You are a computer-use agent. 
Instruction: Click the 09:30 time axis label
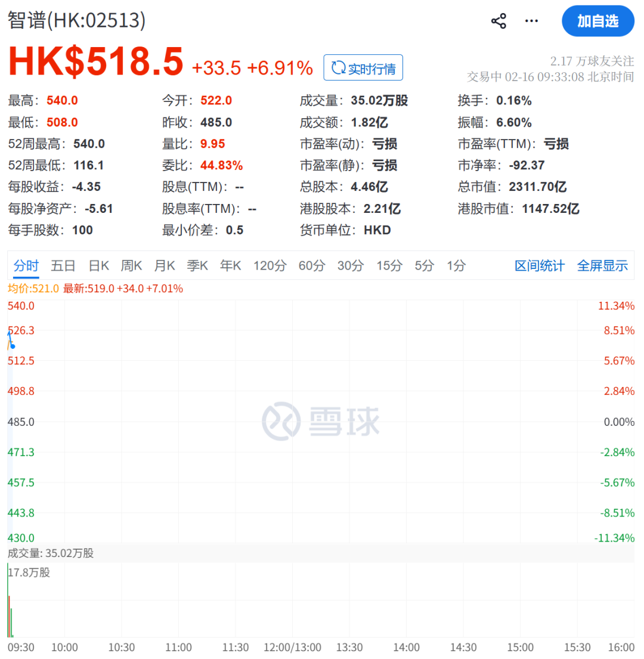[21, 648]
